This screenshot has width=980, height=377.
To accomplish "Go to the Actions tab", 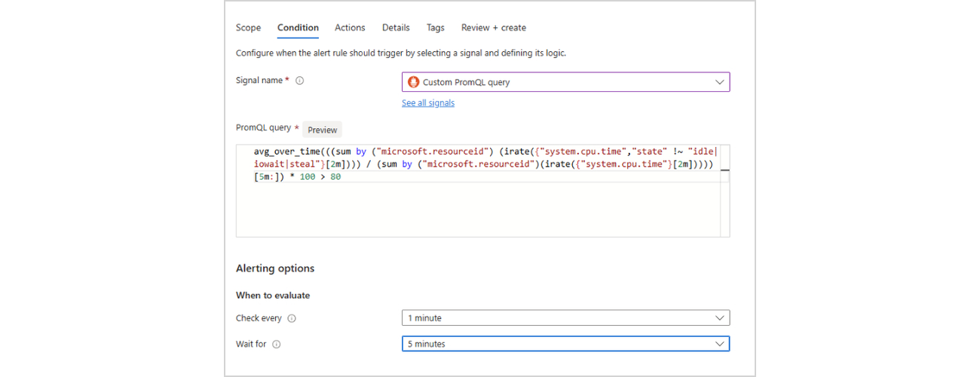I will (350, 28).
